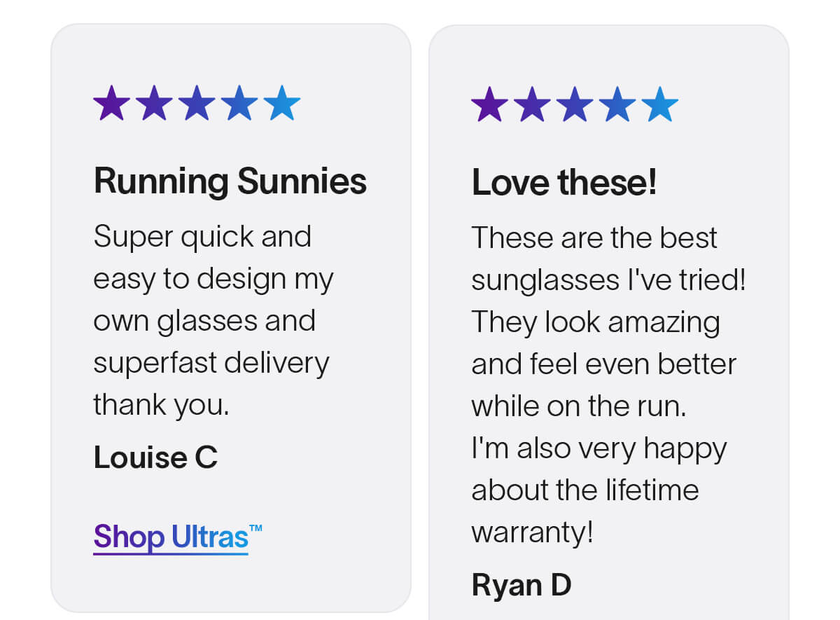Viewport: 840px width, 620px height.
Task: Select reviewer name Ryan D
Action: 521,585
